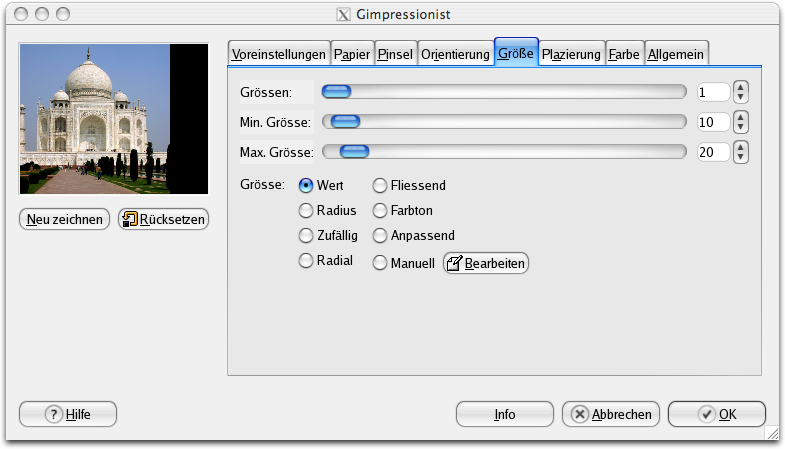Screen dimensions: 785x449
Task: Switch to the Voreinstellungen tab
Action: pyautogui.click(x=279, y=54)
